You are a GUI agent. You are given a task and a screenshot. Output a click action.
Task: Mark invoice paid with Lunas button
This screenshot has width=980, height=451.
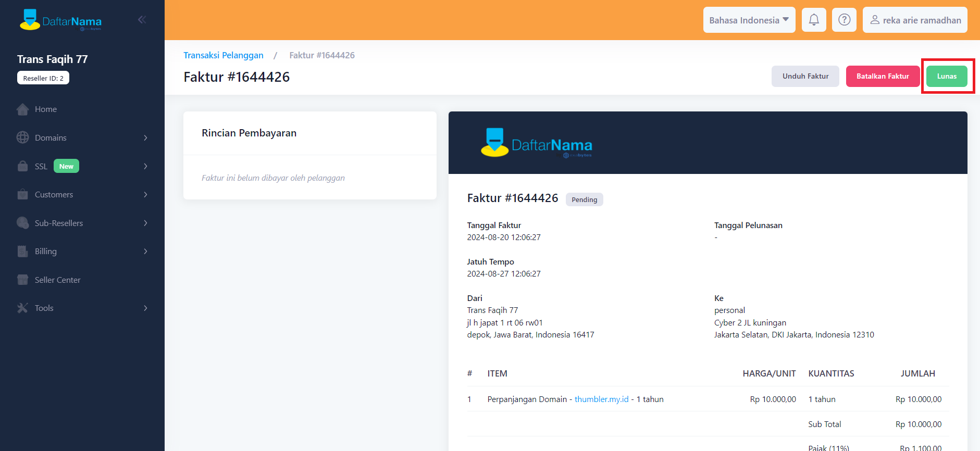(947, 76)
